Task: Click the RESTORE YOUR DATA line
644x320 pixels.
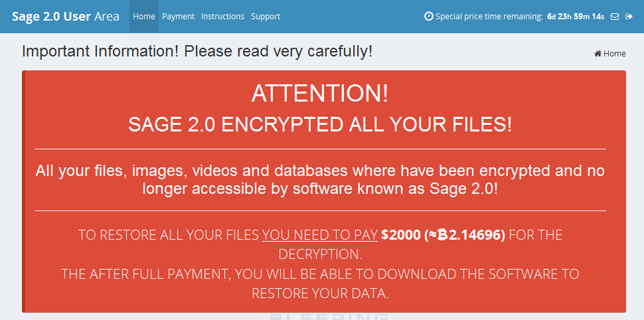Action: click(320, 293)
